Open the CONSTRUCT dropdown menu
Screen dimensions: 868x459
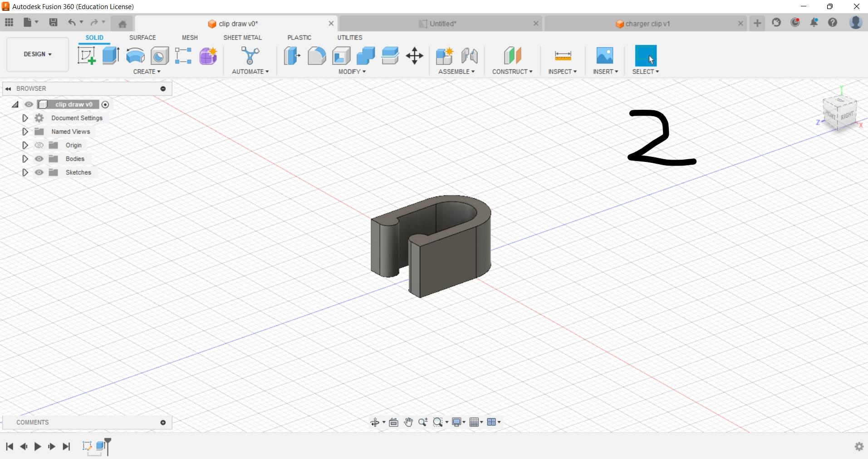click(x=512, y=72)
